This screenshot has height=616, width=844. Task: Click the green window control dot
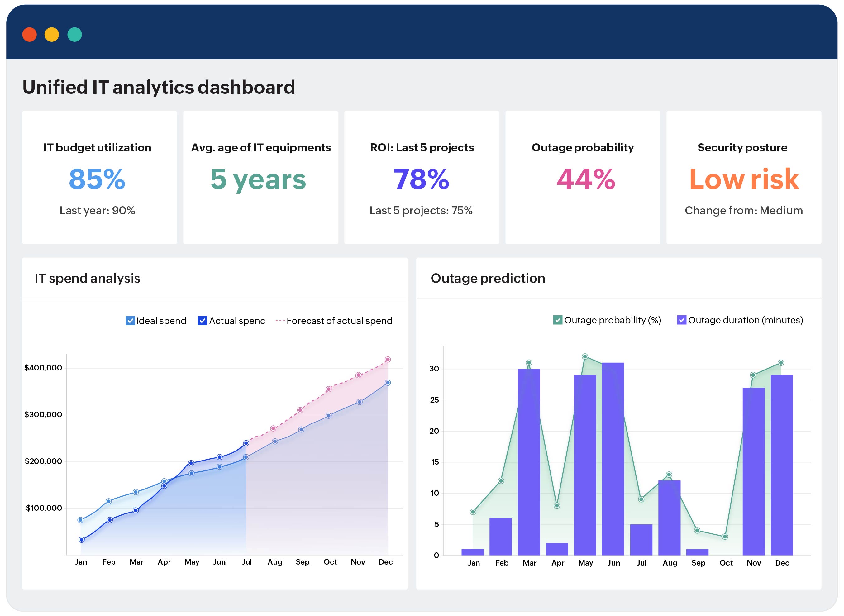point(74,35)
